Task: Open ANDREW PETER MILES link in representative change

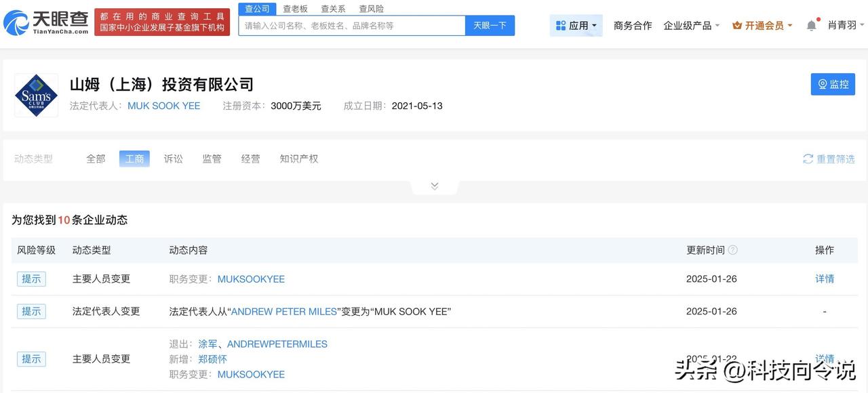Action: (284, 311)
